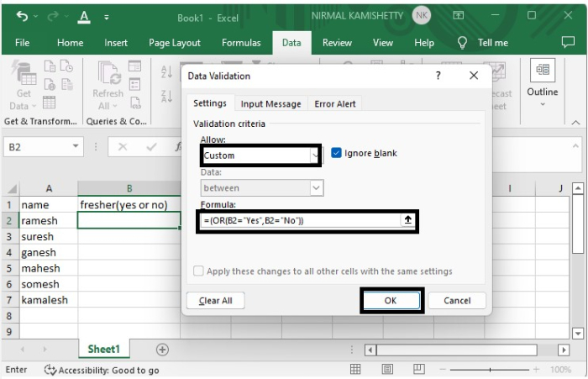Image resolution: width=588 pixels, height=379 pixels.
Task: Click the horizontal scrollbar left arrow
Action: (x=370, y=350)
